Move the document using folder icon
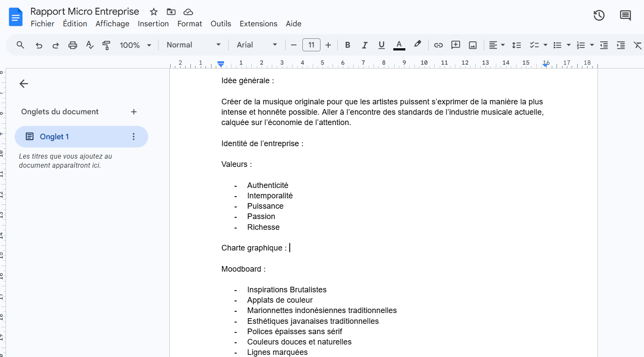644x357 pixels. [x=171, y=12]
